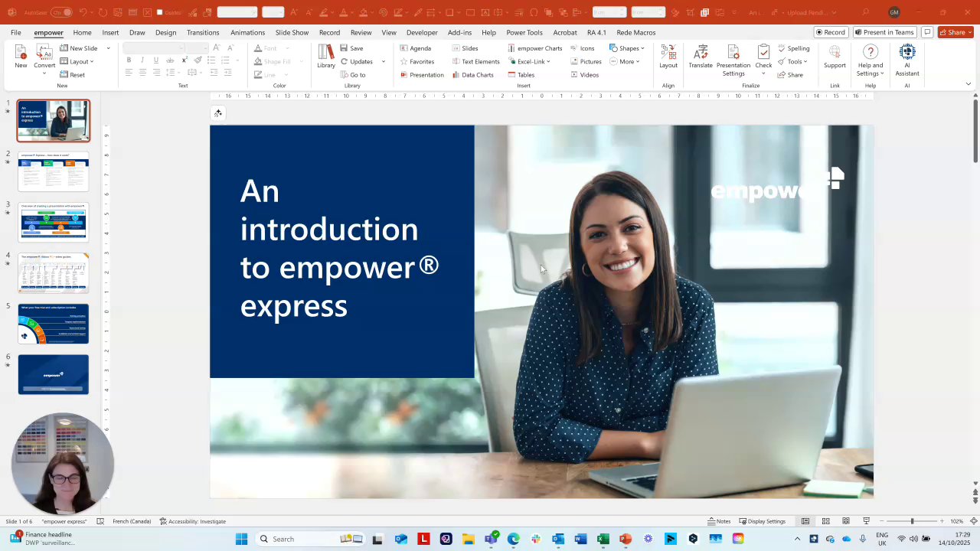980x551 pixels.
Task: Open the File menu
Action: click(x=15, y=32)
